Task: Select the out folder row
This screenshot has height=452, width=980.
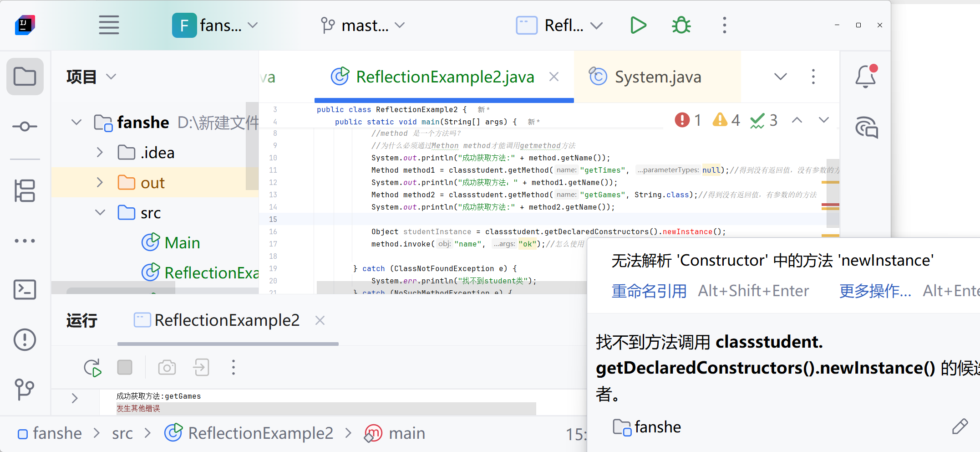Action: click(x=155, y=182)
